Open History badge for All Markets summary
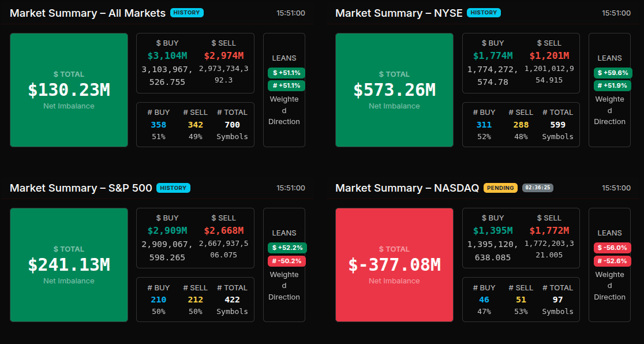644x344 pixels. [187, 13]
